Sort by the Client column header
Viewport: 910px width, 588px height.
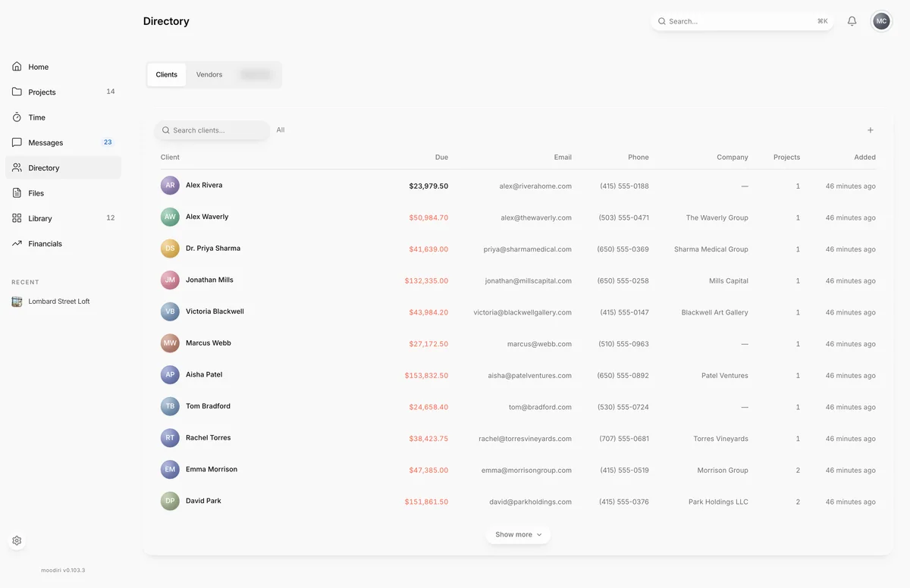(x=170, y=158)
